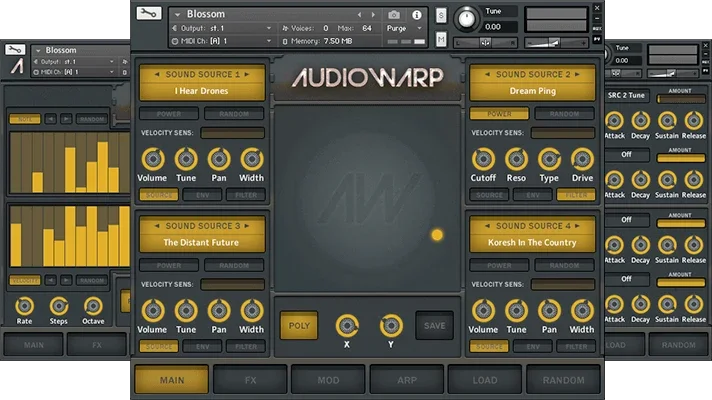Image resolution: width=712 pixels, height=400 pixels.
Task: Switch to the FX tab
Action: (250, 380)
